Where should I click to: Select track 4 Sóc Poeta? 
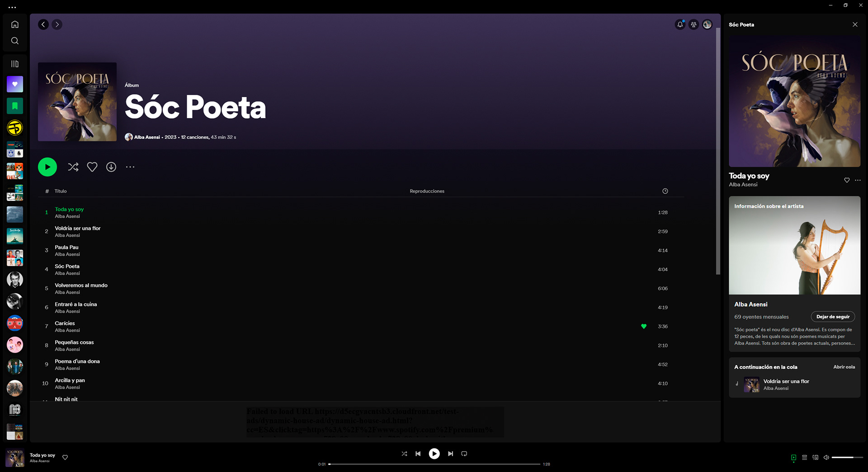pyautogui.click(x=361, y=269)
